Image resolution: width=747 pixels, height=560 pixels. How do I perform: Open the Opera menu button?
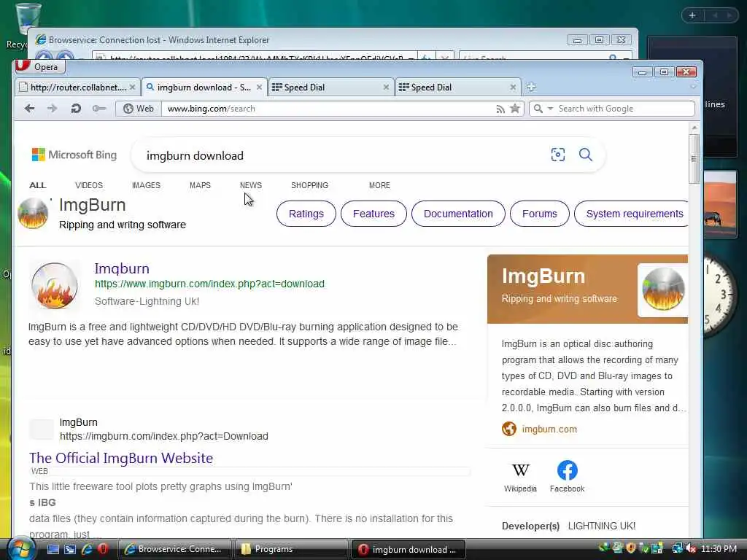[x=39, y=66]
